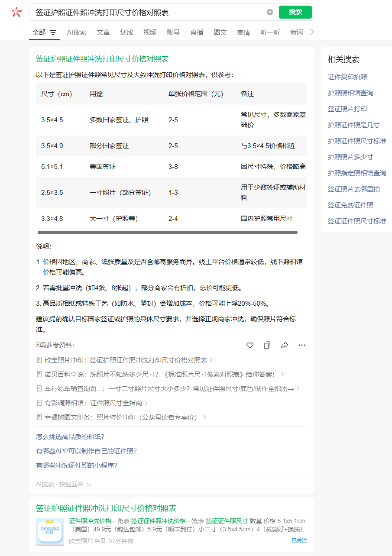This screenshot has height=556, width=392.
Task: Open related search 签证照片打印
Action: tap(347, 109)
